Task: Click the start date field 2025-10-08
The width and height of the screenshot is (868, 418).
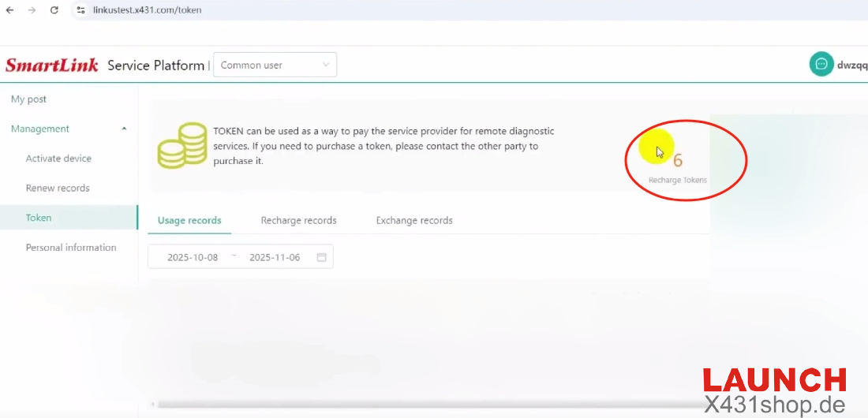Action: (193, 257)
